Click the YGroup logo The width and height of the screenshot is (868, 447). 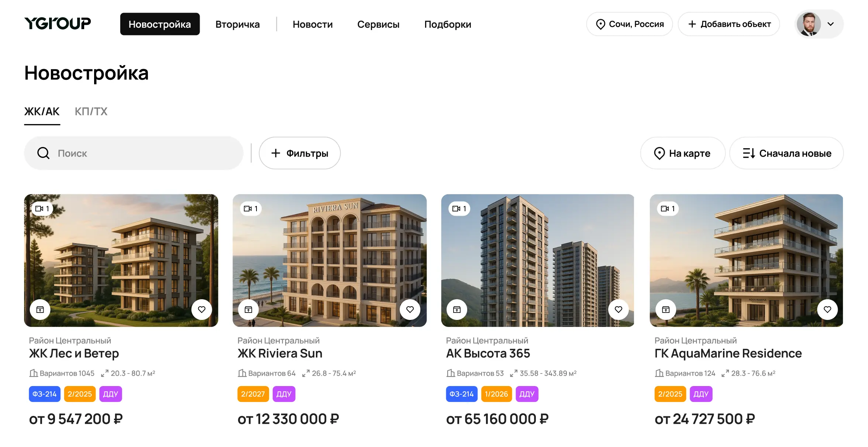tap(58, 24)
